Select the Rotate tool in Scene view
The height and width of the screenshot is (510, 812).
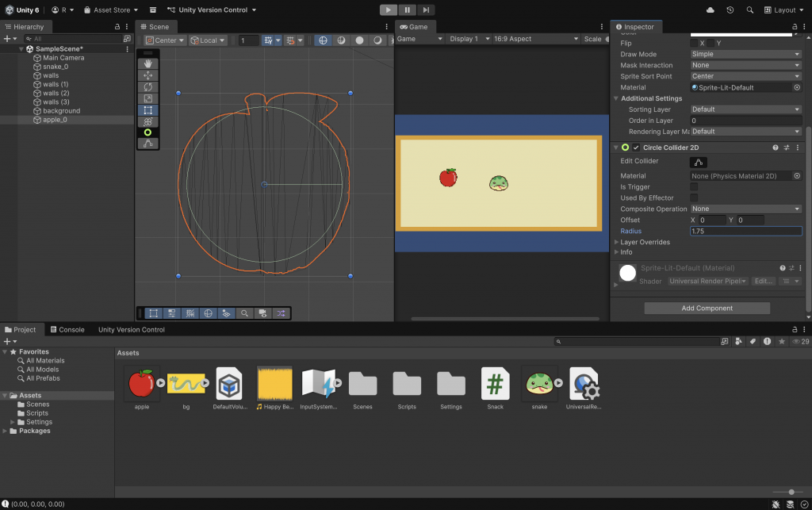[x=147, y=87]
